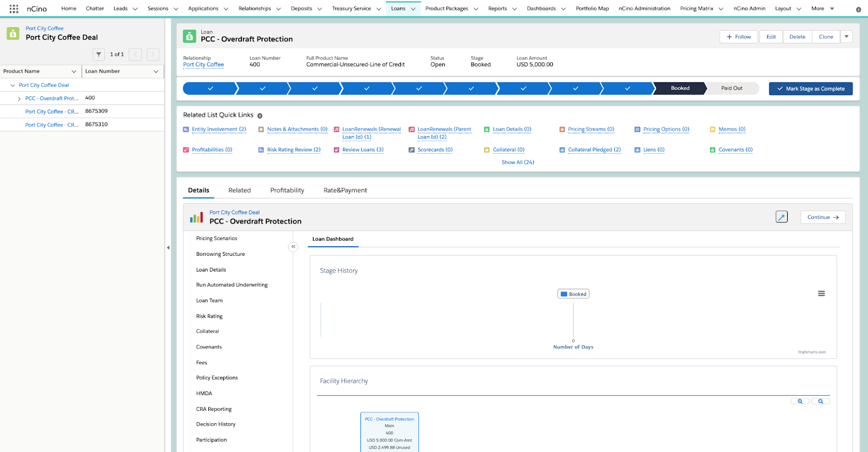
Task: Toggle Booked series in Stage History legend
Action: [x=573, y=294]
